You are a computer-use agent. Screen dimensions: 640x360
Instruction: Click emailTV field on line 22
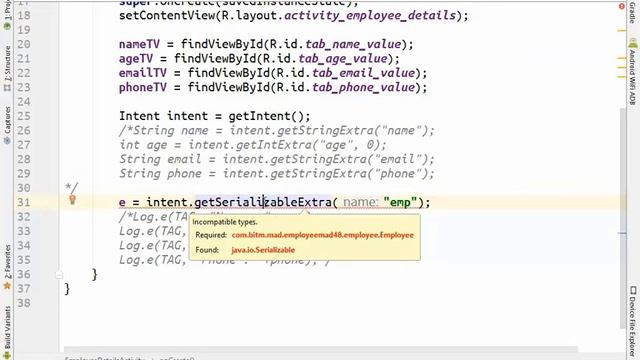[142, 73]
